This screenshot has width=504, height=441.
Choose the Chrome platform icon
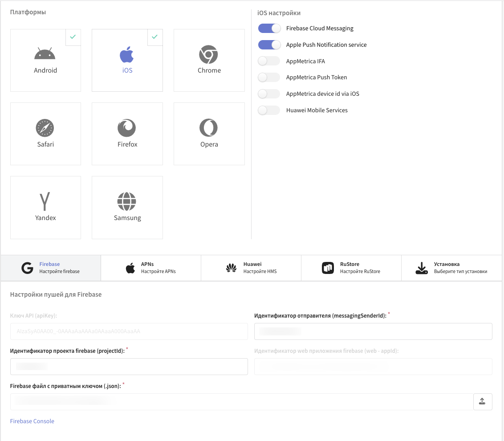coord(209,55)
